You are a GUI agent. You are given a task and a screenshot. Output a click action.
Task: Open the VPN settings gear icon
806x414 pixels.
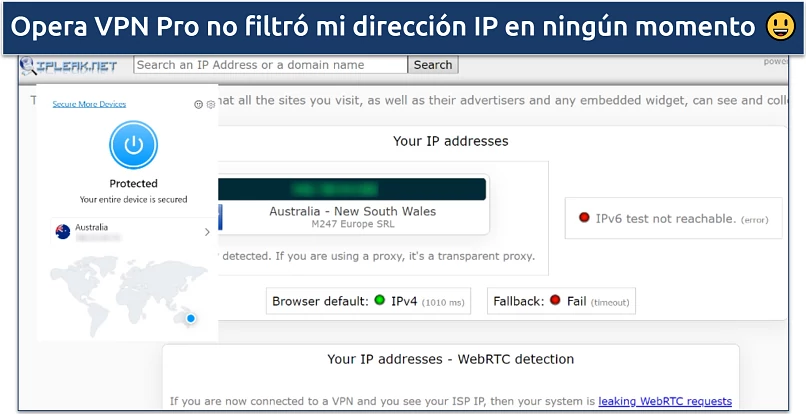tap(211, 104)
